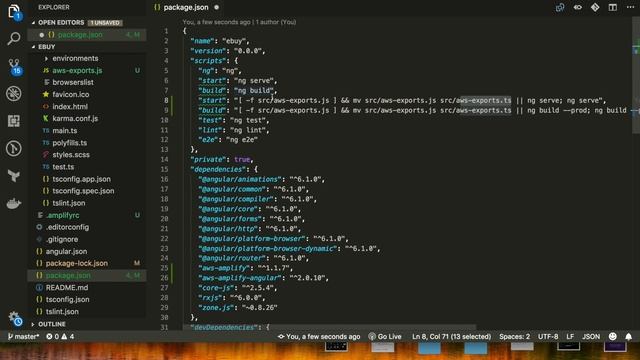The width and height of the screenshot is (640, 360).
Task: Click the "private" key on line 14
Action: tap(208, 160)
